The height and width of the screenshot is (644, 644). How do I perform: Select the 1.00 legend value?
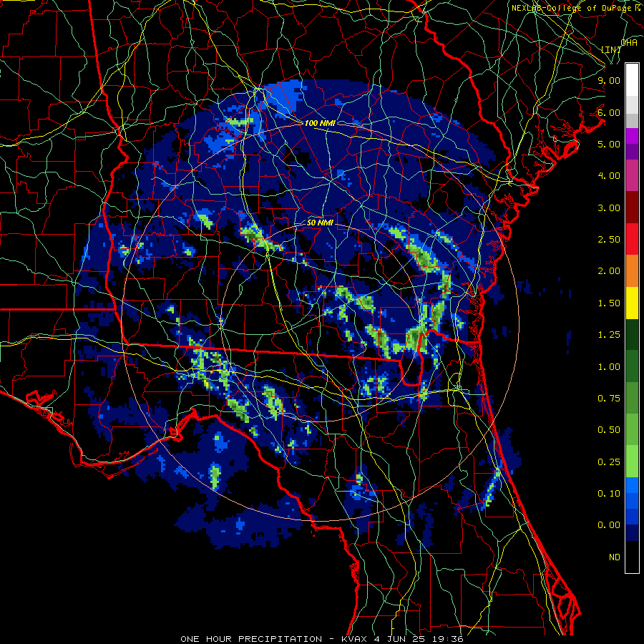(x=609, y=367)
